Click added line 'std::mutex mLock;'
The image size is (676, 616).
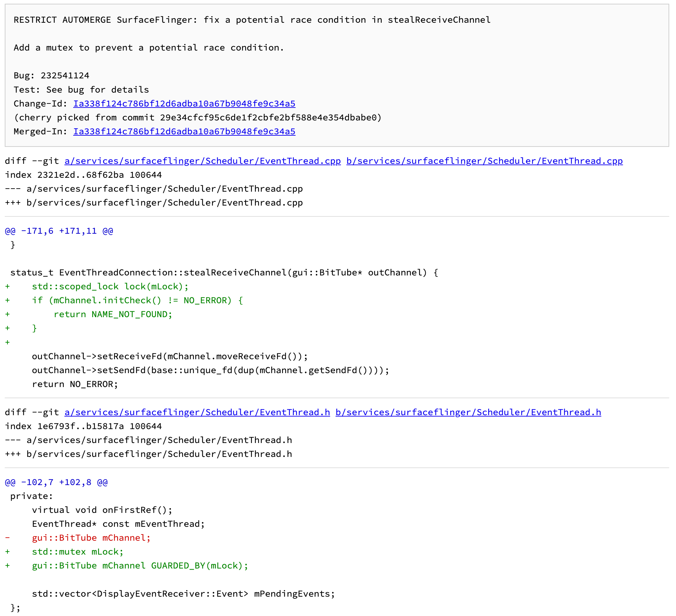[x=78, y=552]
